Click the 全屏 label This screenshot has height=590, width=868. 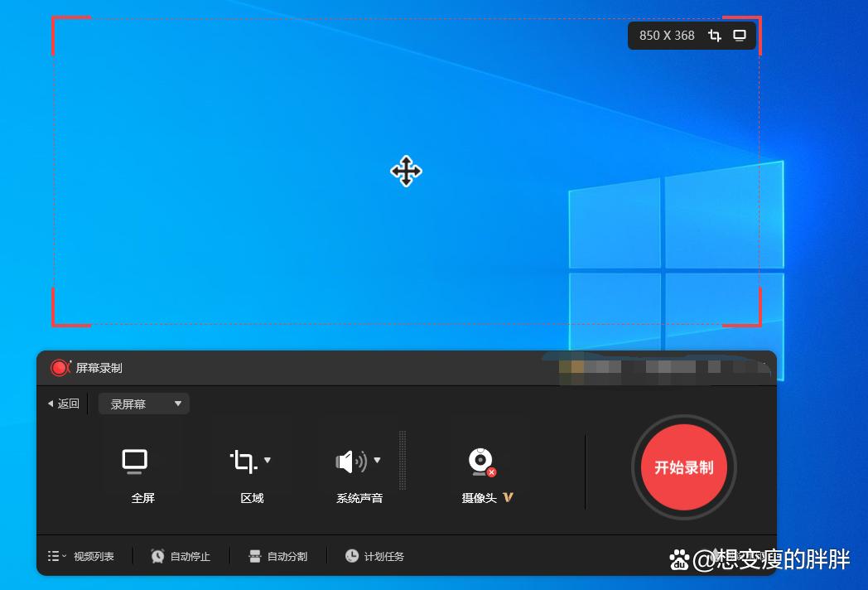tap(142, 498)
